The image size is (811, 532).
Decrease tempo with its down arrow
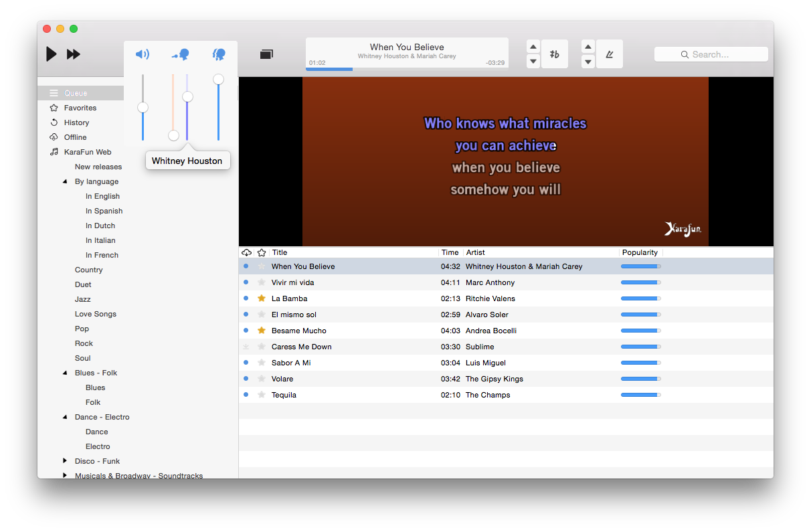click(588, 62)
